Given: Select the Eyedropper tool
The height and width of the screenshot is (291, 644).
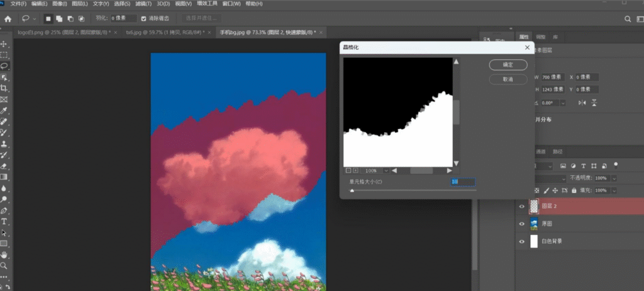Looking at the screenshot, I should point(4,110).
